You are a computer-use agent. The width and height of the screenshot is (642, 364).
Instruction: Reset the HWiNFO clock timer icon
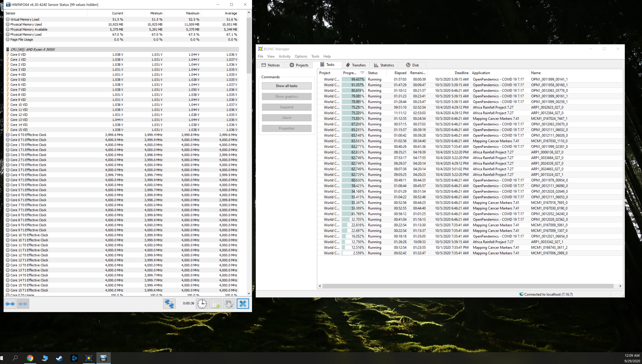202,304
